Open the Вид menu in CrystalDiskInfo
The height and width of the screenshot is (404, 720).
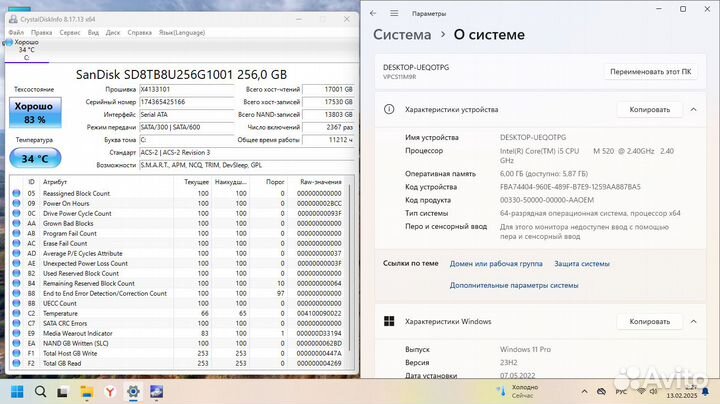[x=93, y=33]
